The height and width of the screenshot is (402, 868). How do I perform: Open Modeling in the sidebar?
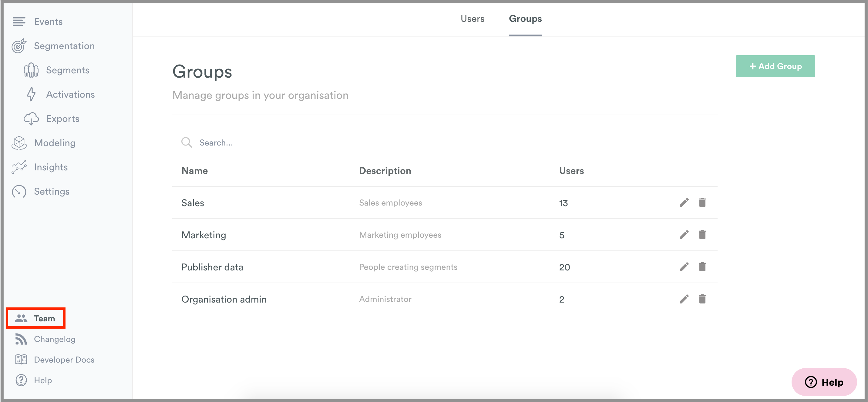click(55, 143)
